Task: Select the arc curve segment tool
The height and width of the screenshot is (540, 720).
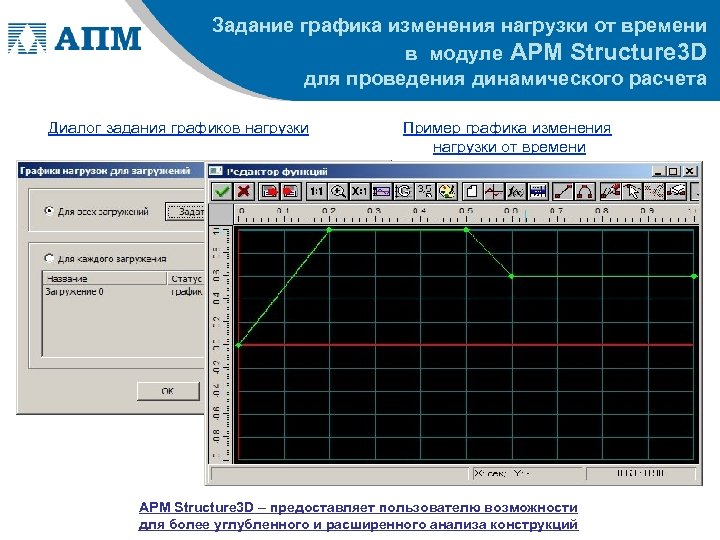Action: click(x=585, y=191)
